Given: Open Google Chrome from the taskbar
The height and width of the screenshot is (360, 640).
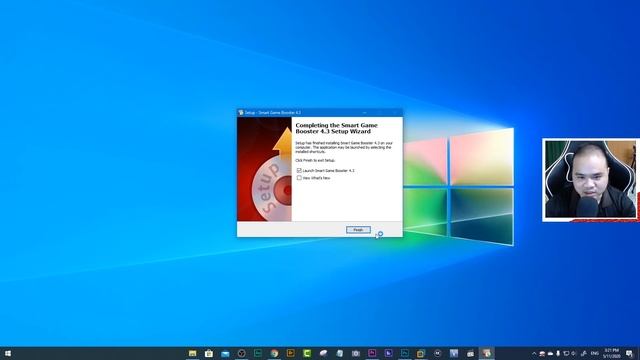Looking at the screenshot, I should tap(274, 353).
